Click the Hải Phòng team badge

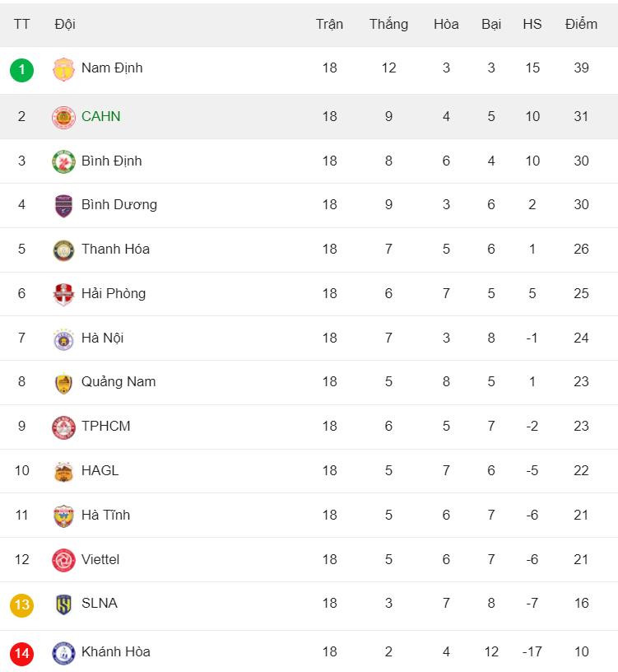[x=63, y=294]
